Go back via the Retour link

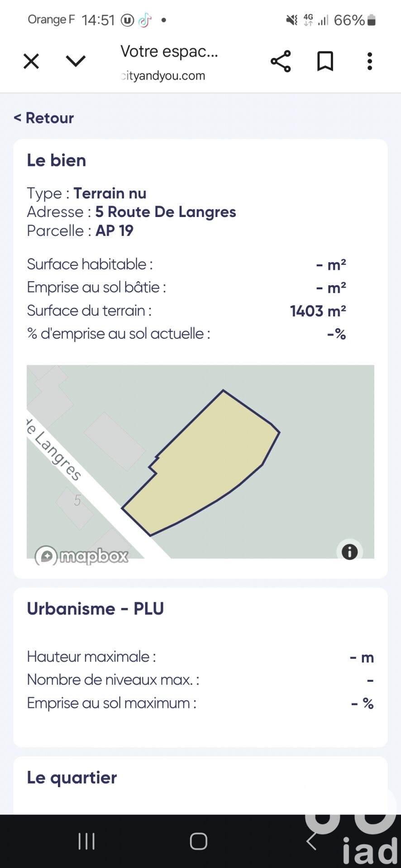tap(44, 118)
